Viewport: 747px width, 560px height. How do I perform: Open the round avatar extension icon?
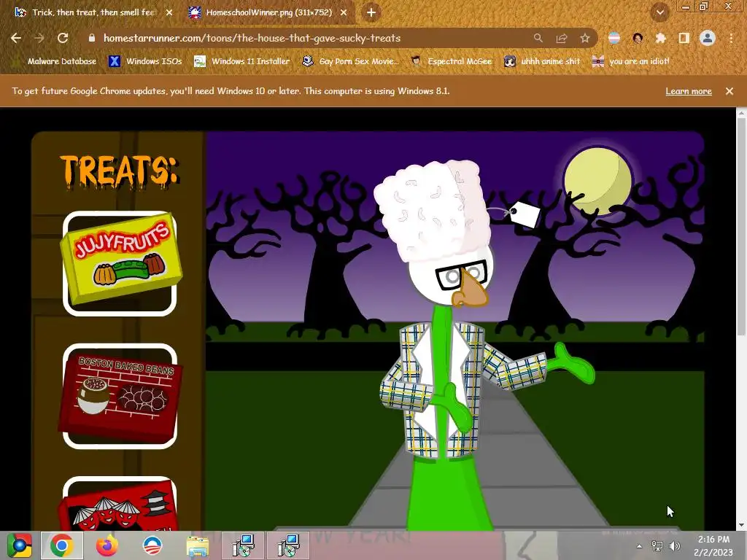[638, 38]
